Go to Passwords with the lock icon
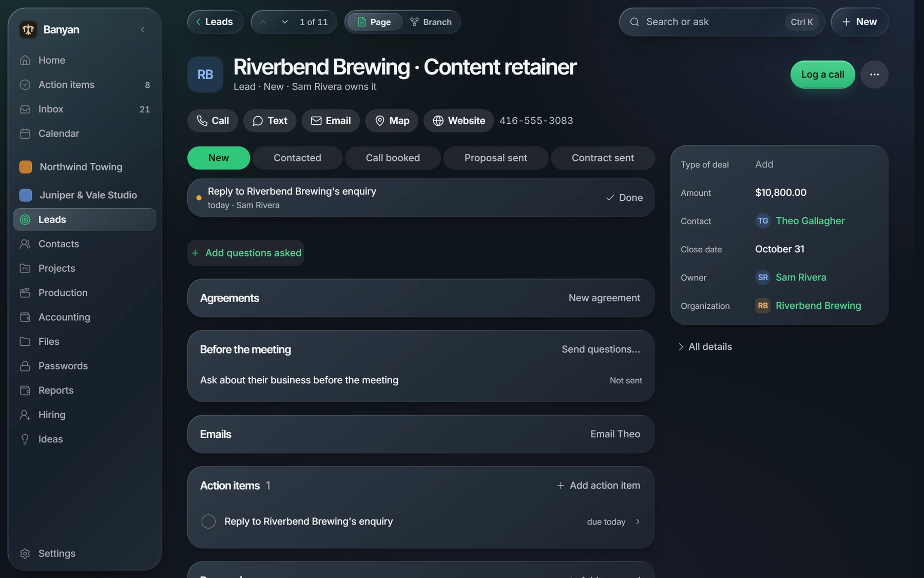Screen dimensions: 924x578 [85, 366]
